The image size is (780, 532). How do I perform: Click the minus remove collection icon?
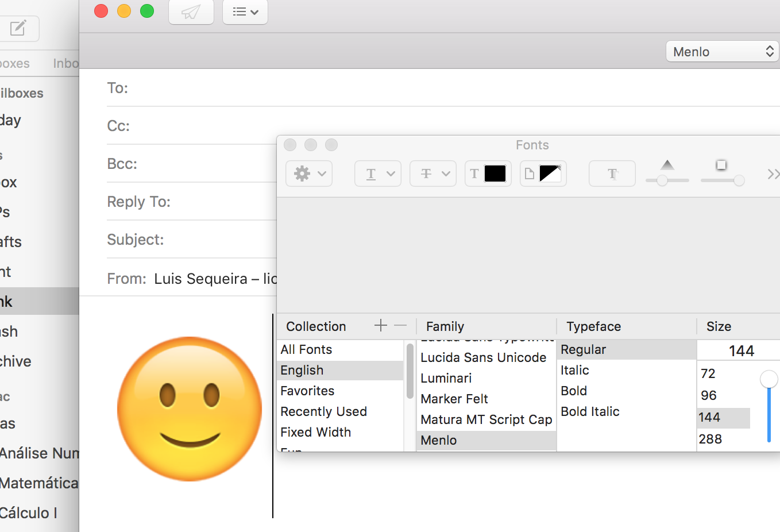click(401, 326)
